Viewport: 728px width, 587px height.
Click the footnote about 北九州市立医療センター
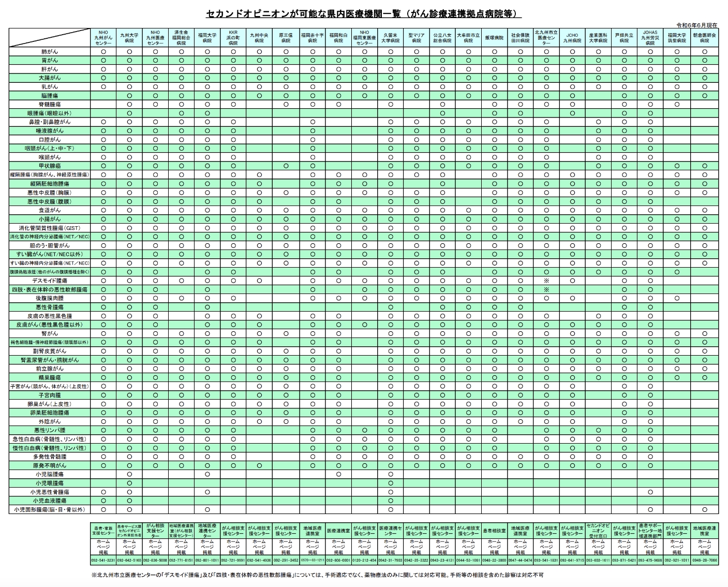(x=317, y=575)
